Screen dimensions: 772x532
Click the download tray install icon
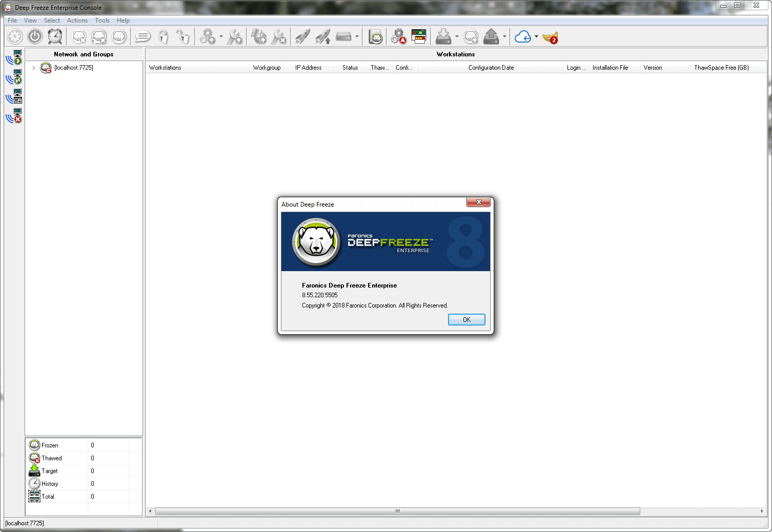click(x=443, y=37)
